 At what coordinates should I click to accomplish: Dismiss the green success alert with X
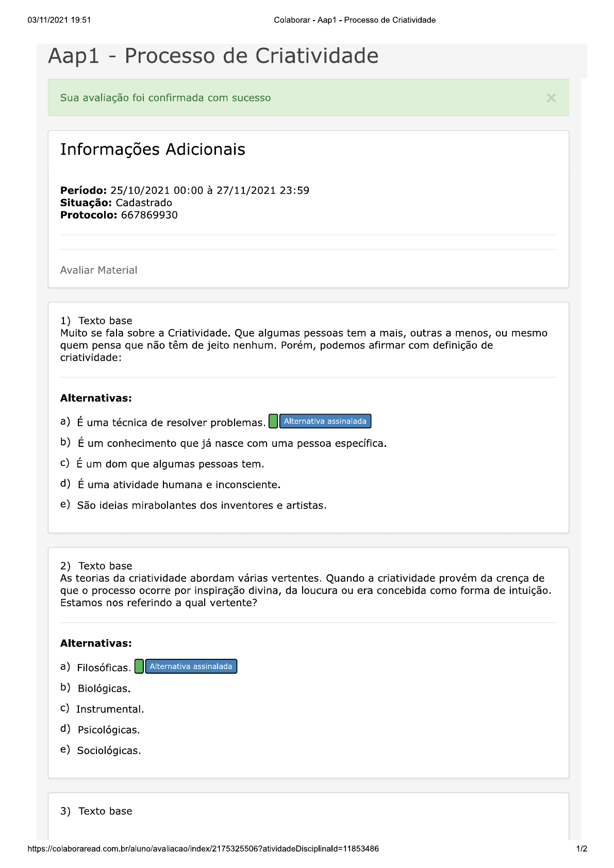(551, 98)
